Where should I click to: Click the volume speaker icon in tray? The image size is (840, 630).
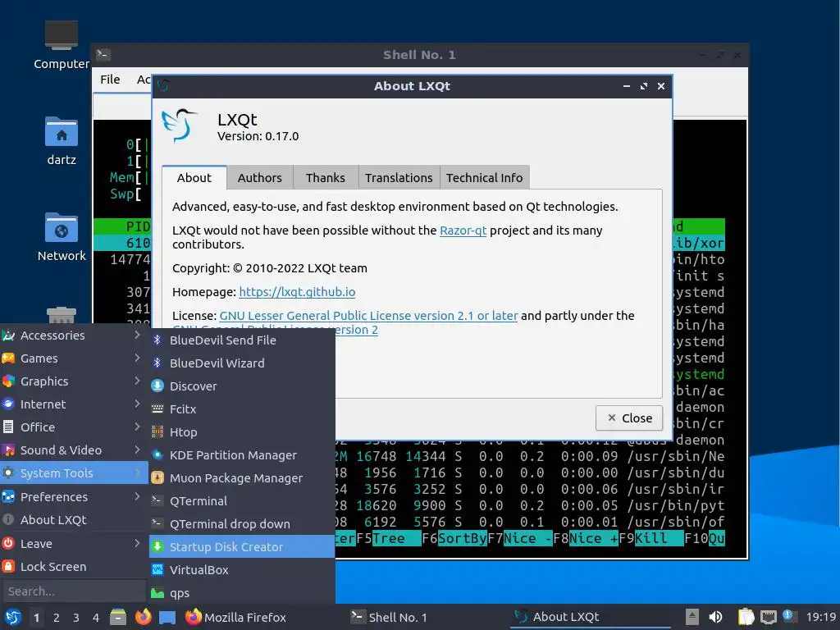(x=715, y=618)
